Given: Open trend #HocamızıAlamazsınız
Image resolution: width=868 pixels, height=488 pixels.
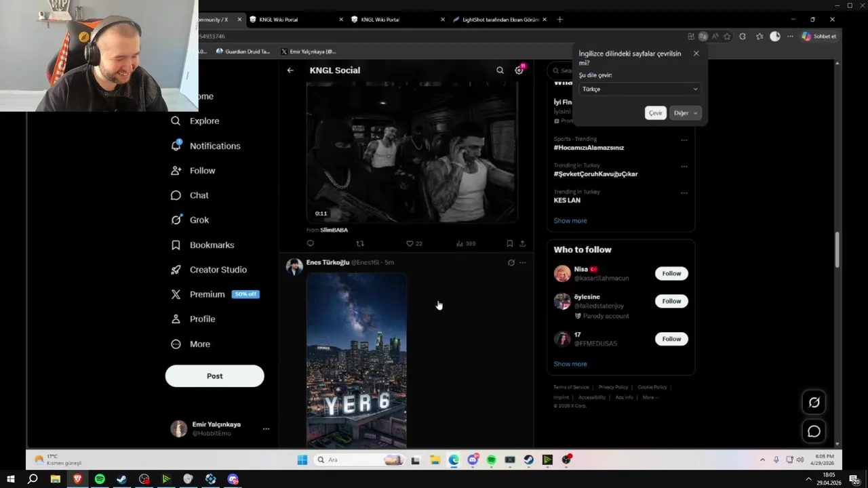Looking at the screenshot, I should click(589, 147).
